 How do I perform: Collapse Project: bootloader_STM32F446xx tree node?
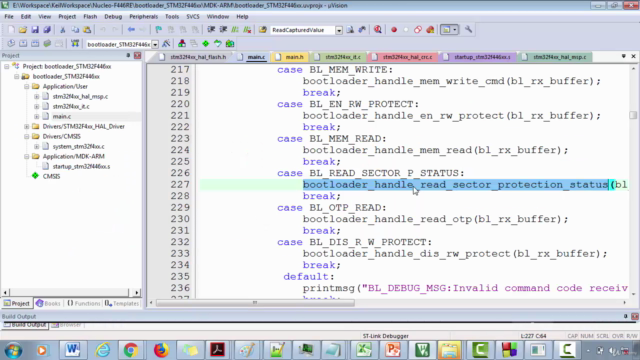[x=7, y=66]
